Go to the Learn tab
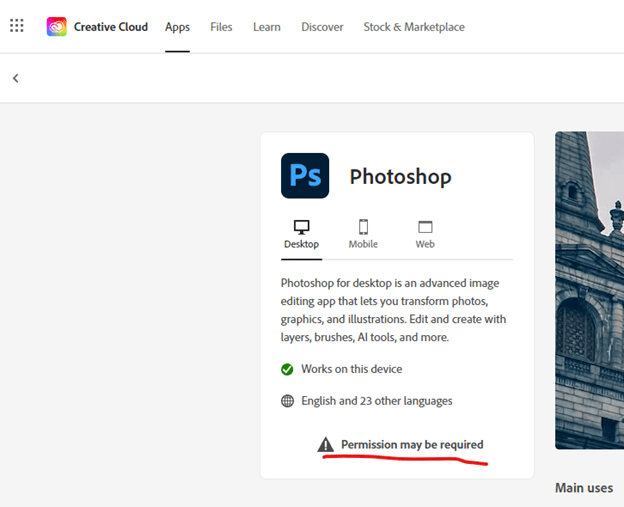This screenshot has width=624, height=507. (267, 27)
